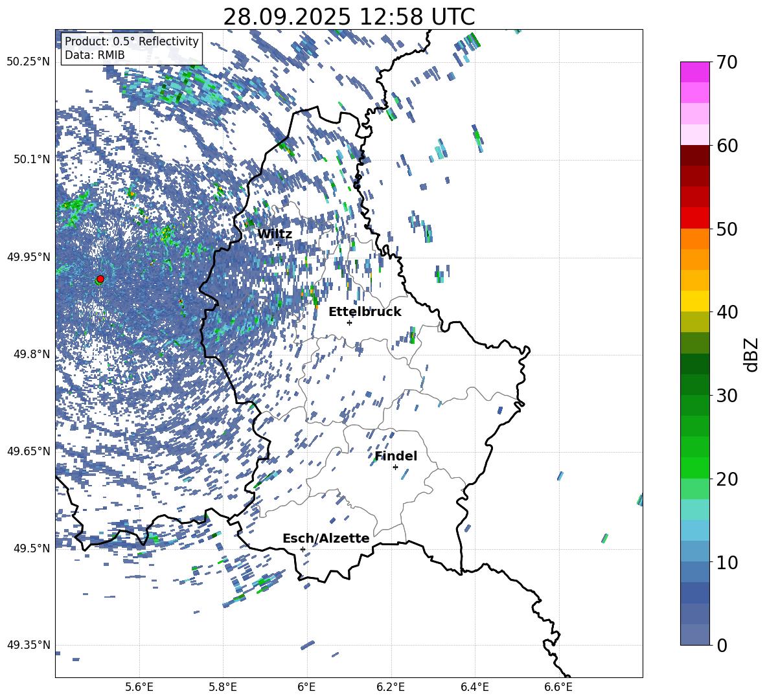Click the title 28.09.2025 12:58 UTC

pyautogui.click(x=349, y=17)
